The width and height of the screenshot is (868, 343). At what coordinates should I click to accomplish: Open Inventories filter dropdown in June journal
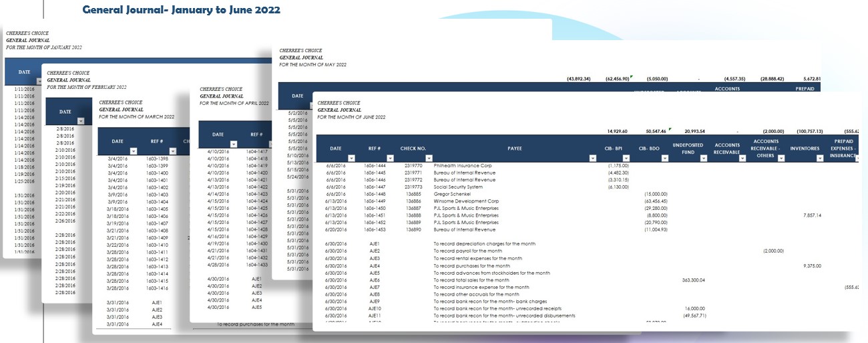click(820, 158)
